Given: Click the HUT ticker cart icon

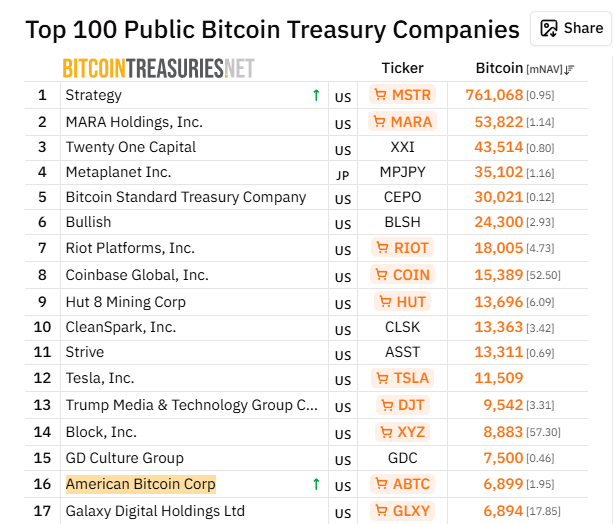Looking at the screenshot, I should [x=385, y=302].
